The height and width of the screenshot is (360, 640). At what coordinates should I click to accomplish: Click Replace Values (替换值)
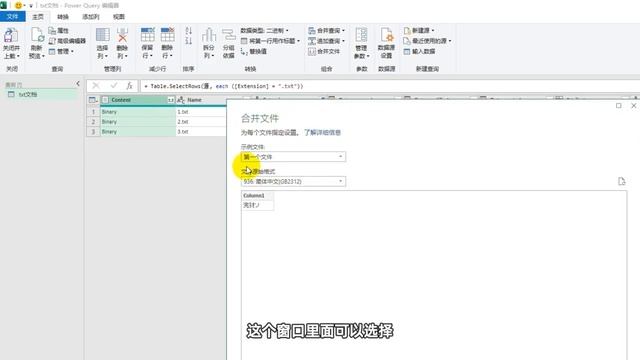point(253,51)
